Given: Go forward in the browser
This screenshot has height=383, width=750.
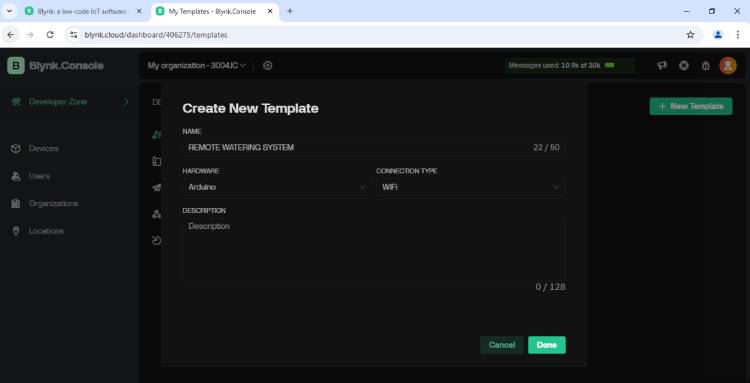Looking at the screenshot, I should point(30,34).
